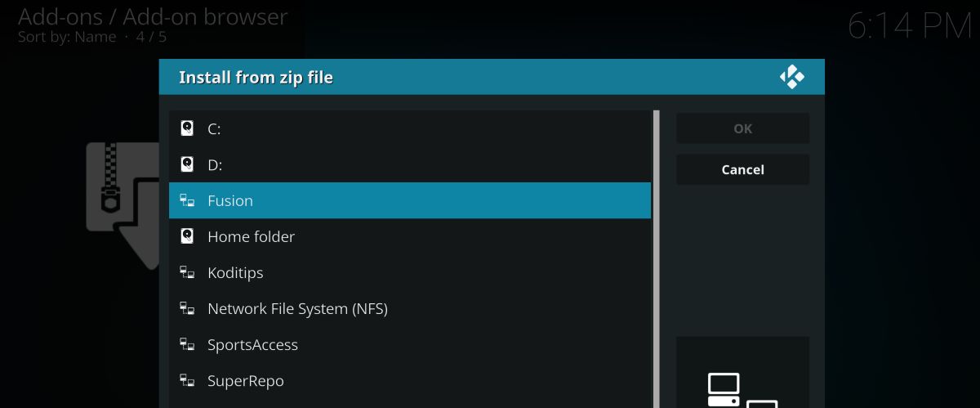980x408 pixels.
Task: Click the network icon beside Koditips
Action: pyautogui.click(x=187, y=272)
